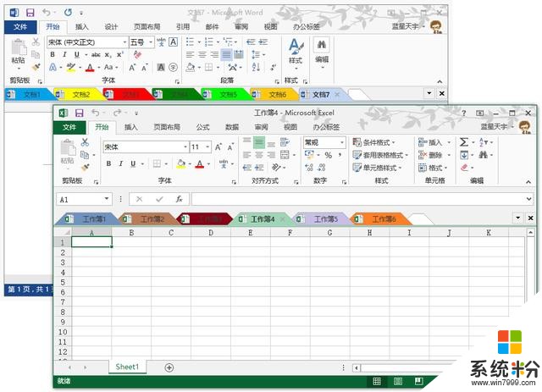The image size is (542, 392).
Task: Close all workbook tabs with the X button
Action: click(x=530, y=218)
